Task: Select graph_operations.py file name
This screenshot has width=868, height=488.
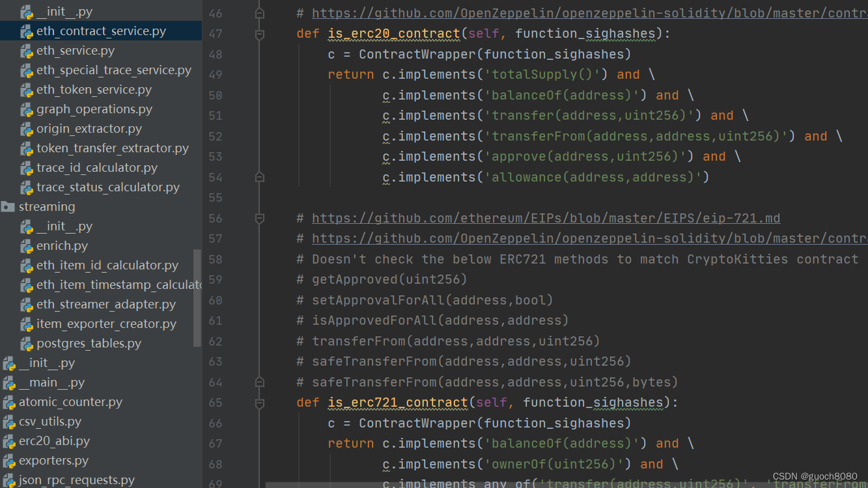Action: tap(94, 109)
